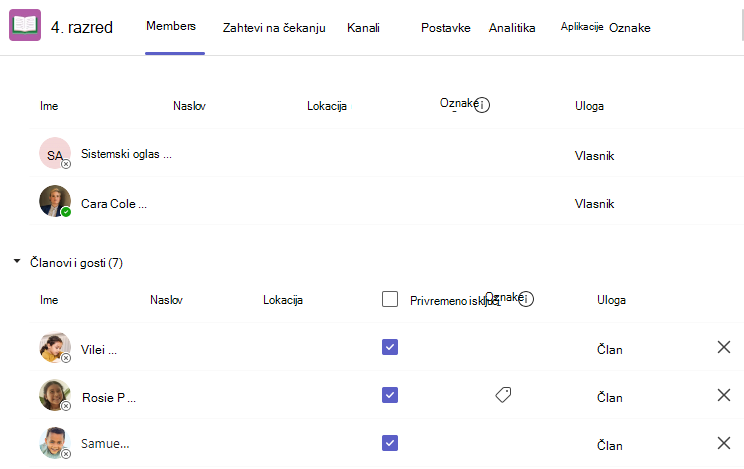Viewport: 744px width, 469px height.
Task: Sort owners by the Uloga column header
Action: (589, 106)
